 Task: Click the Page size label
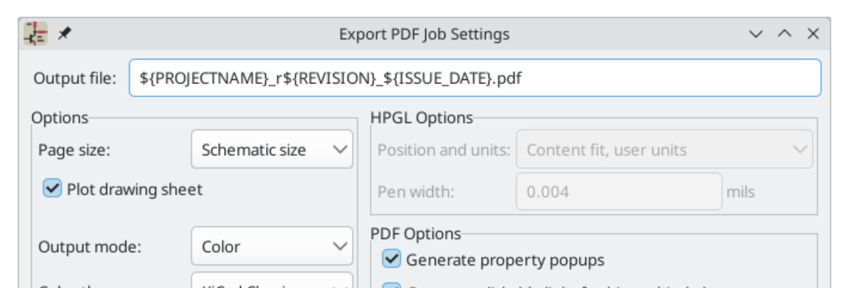click(x=74, y=150)
